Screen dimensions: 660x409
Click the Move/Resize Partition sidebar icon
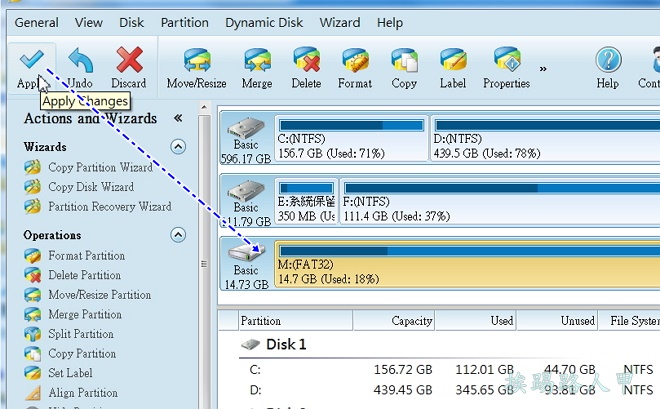32,295
